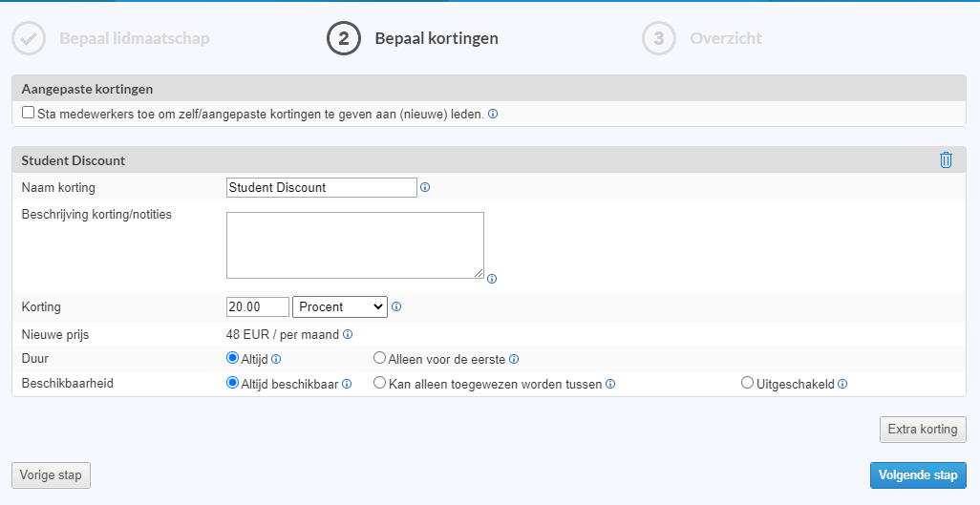
Task: Open info icon next to Altijd duration
Action: [276, 359]
